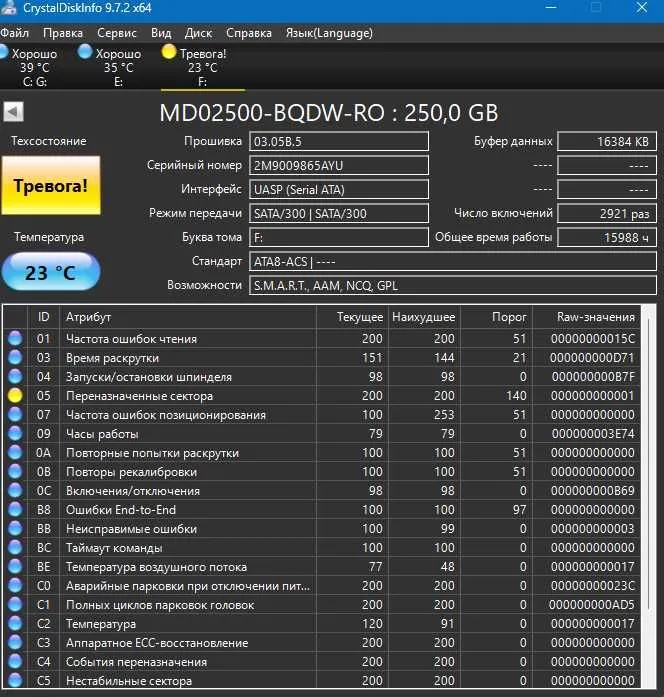The image size is (664, 697).
Task: Click the Возможности field S.M.A.R.T., AAM, NCQ, GPL
Action: click(x=452, y=285)
